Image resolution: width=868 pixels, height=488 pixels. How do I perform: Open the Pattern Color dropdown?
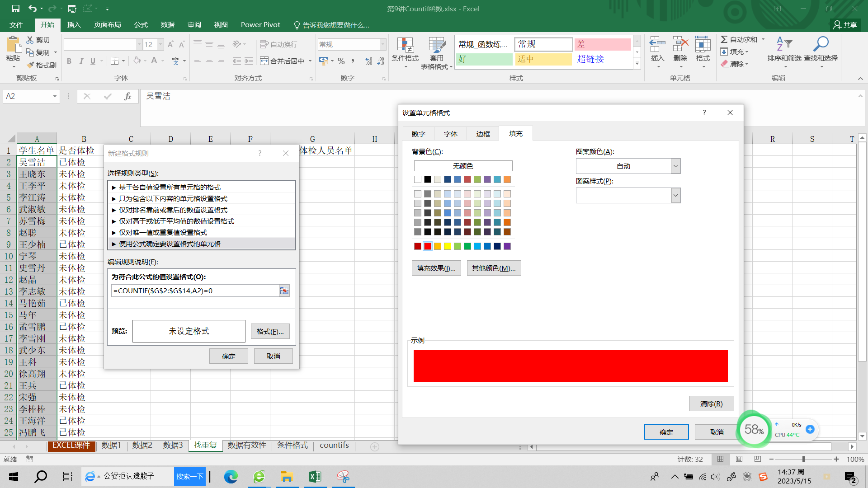(x=675, y=166)
